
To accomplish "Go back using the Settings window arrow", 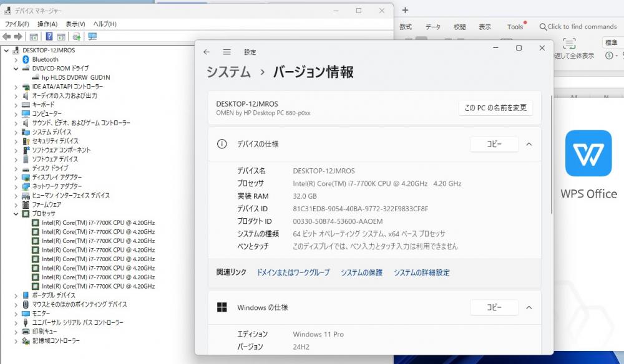I will tap(206, 52).
